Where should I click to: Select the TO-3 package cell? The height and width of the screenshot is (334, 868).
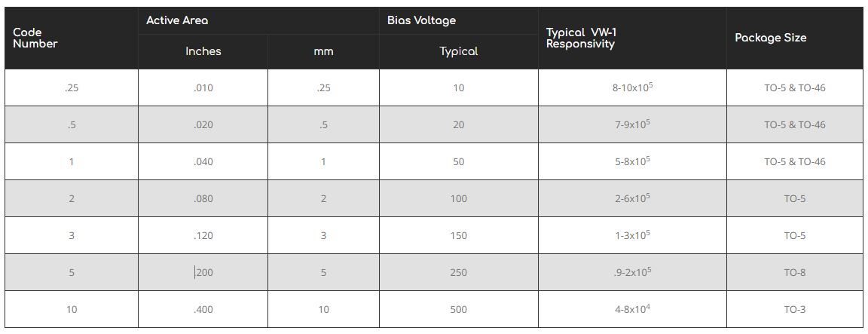pyautogui.click(x=794, y=309)
